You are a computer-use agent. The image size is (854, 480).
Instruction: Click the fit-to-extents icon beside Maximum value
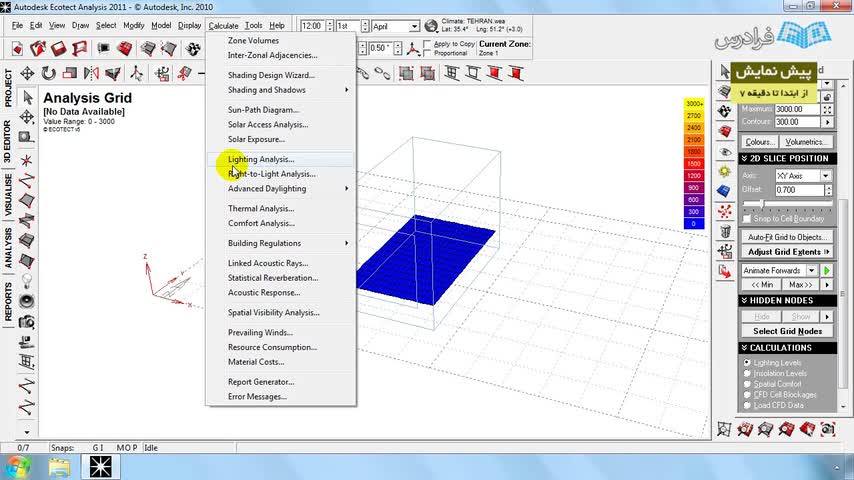point(827,110)
